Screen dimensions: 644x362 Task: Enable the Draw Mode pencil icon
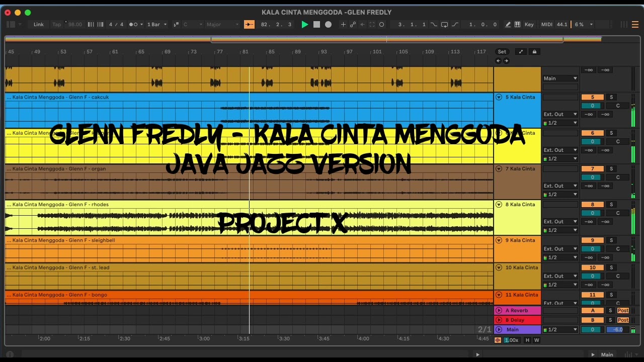pyautogui.click(x=508, y=24)
